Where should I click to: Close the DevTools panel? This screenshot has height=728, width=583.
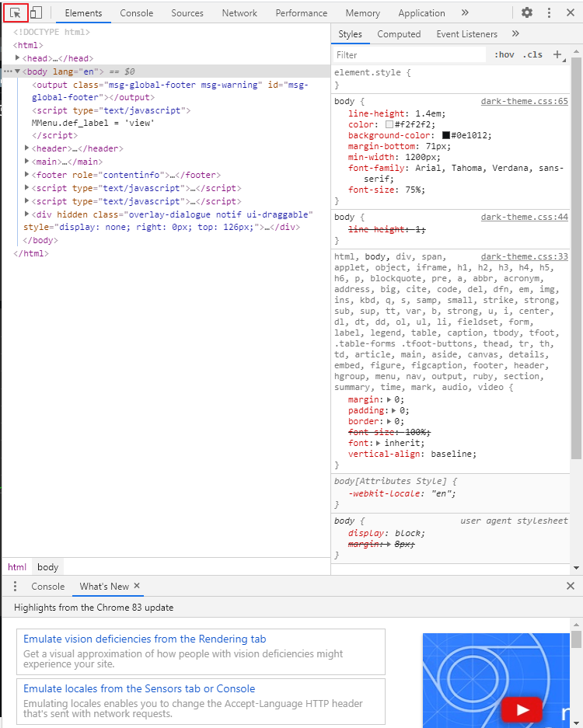[571, 12]
